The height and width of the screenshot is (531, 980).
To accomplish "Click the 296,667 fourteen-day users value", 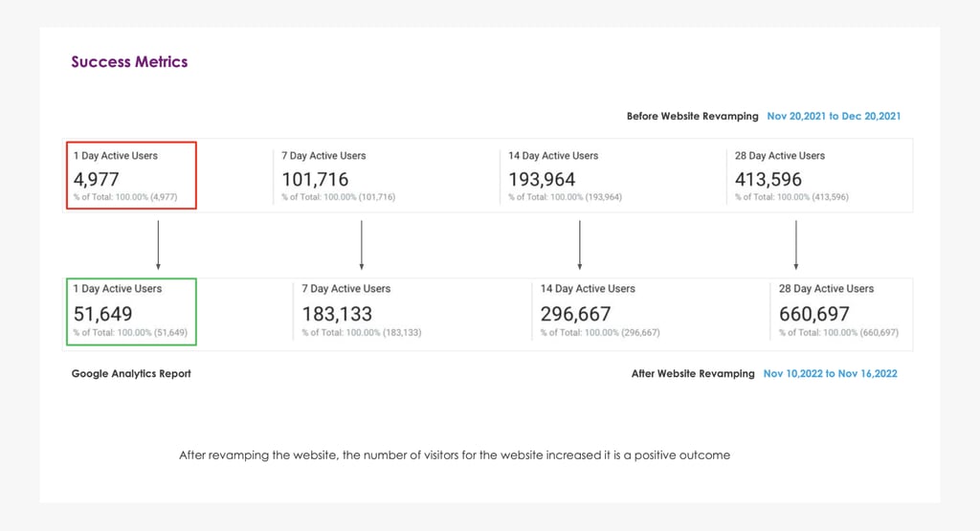I will 575,314.
